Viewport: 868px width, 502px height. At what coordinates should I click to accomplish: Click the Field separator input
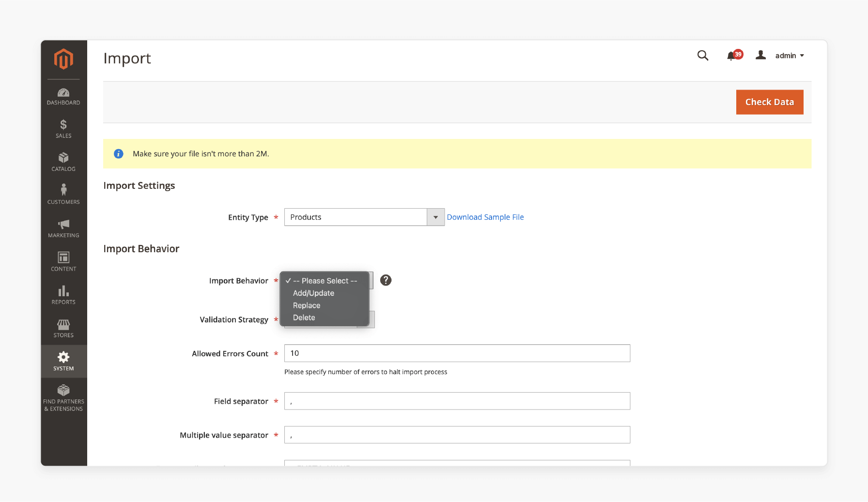(457, 401)
